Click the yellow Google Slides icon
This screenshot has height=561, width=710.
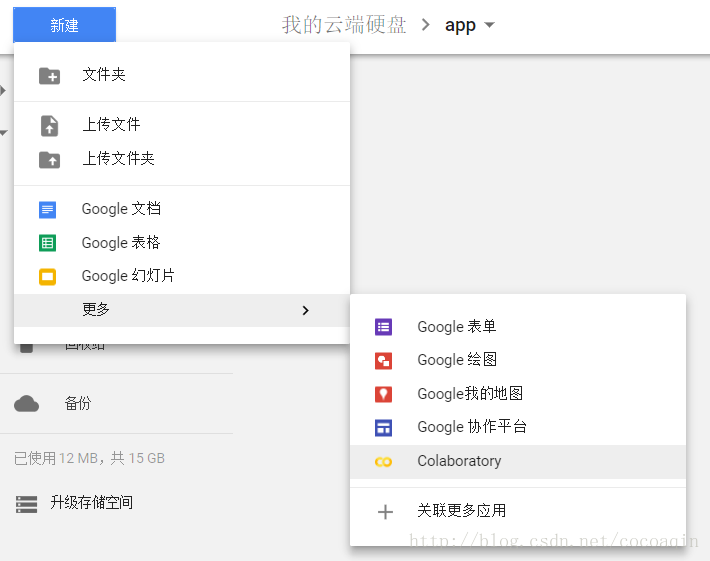tap(48, 277)
